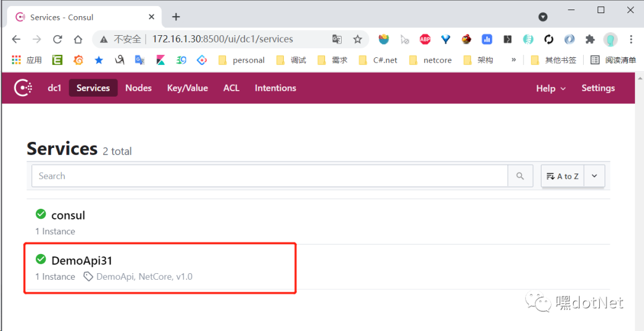The image size is (644, 331).
Task: Click the blue bar-chart extension icon
Action: 487,39
